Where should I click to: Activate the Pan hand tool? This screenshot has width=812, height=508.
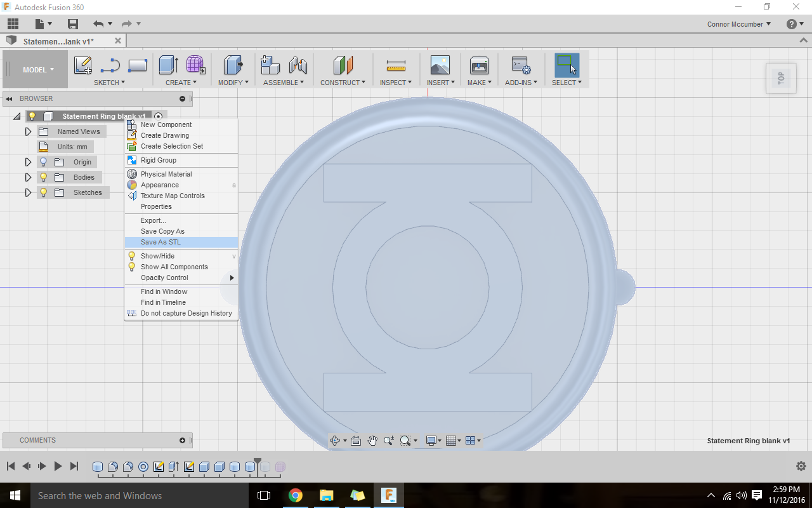372,440
